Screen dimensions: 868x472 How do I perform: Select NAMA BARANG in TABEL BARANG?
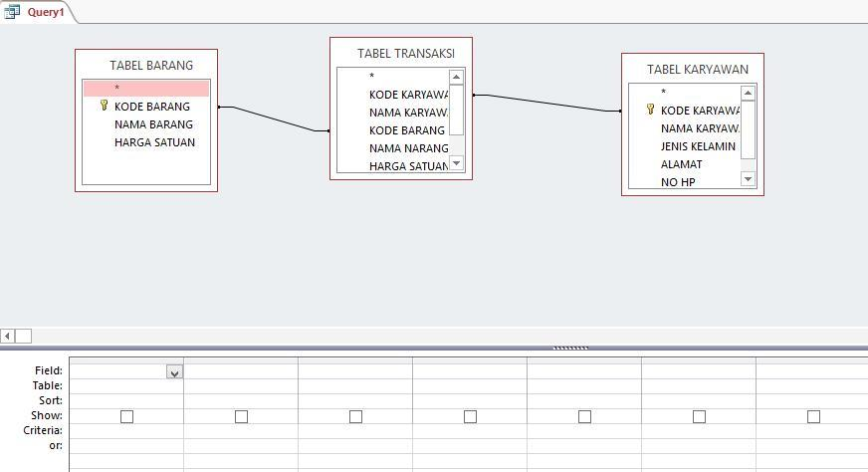pos(154,124)
